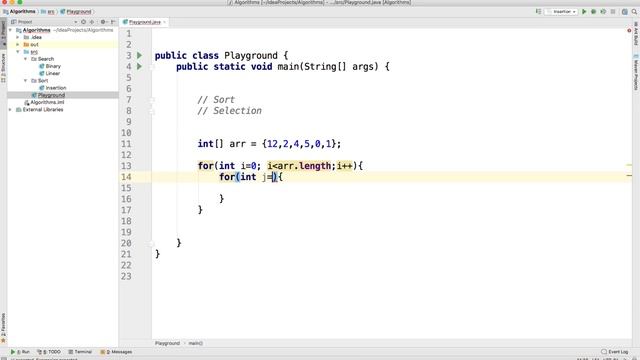Click src breadcrumb in navigation bar

48,12
